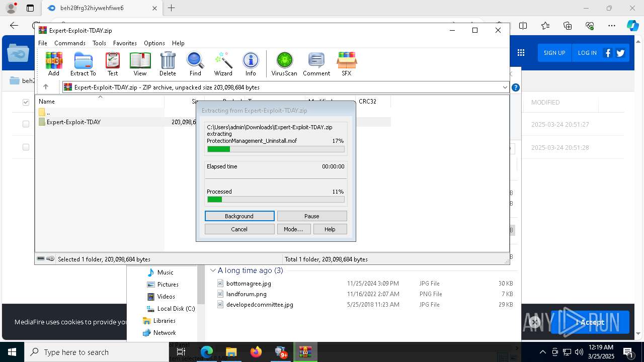Expand the archive path dropdown

(x=505, y=87)
